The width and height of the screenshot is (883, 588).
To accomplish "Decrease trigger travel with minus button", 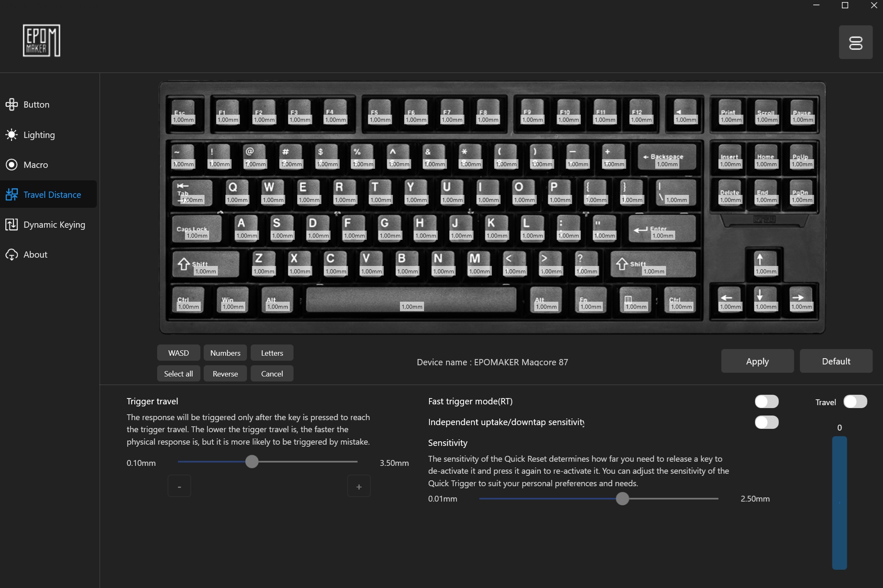I will coord(179,486).
